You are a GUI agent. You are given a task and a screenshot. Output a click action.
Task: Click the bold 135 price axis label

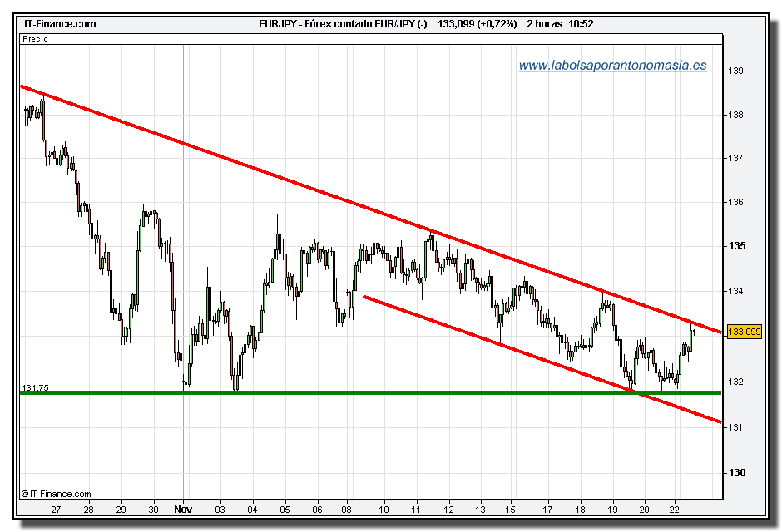pos(736,246)
